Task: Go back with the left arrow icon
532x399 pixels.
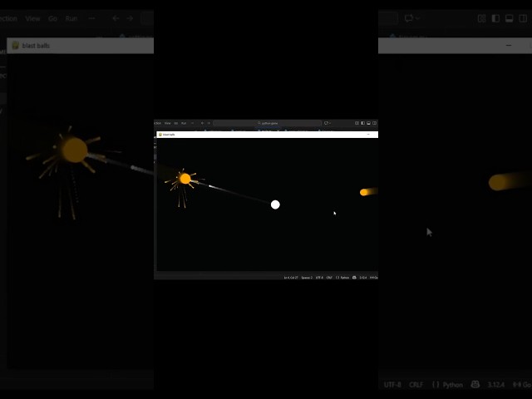Action: [x=203, y=123]
